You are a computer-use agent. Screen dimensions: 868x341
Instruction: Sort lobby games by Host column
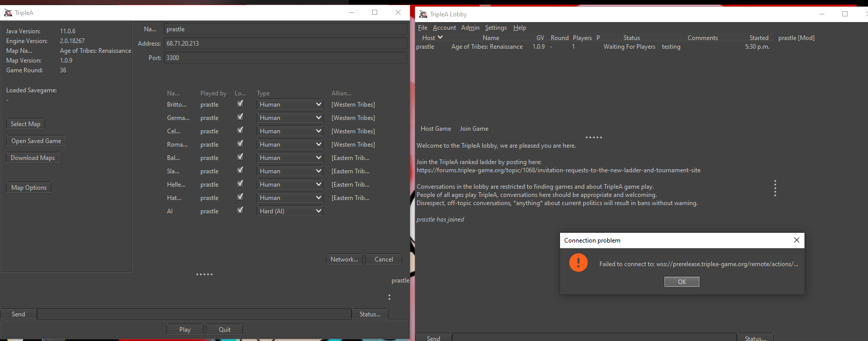click(432, 38)
